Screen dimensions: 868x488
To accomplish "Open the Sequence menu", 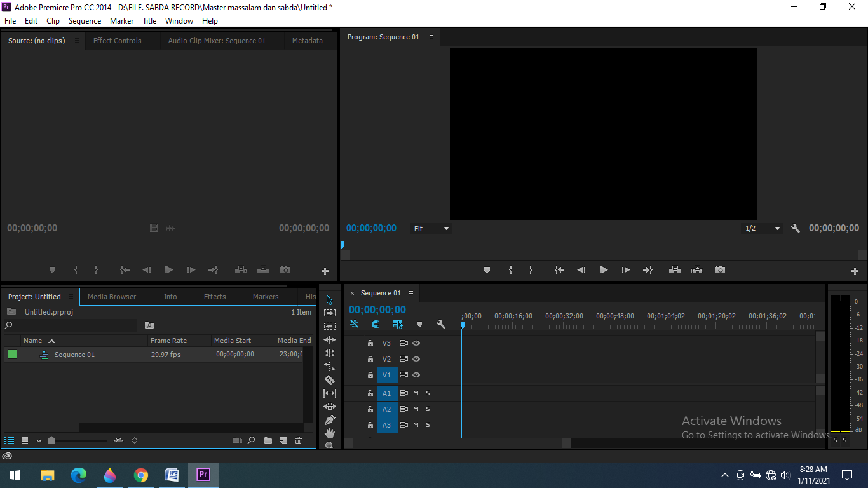I will coord(85,21).
